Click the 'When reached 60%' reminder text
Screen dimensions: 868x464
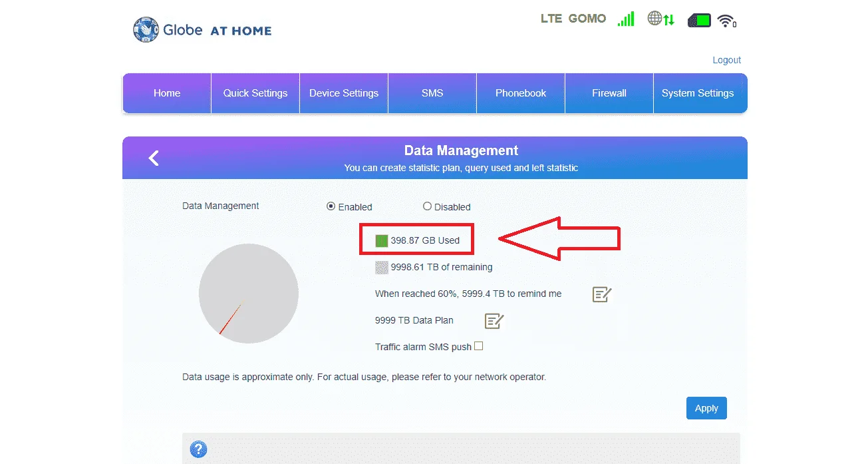tap(468, 294)
